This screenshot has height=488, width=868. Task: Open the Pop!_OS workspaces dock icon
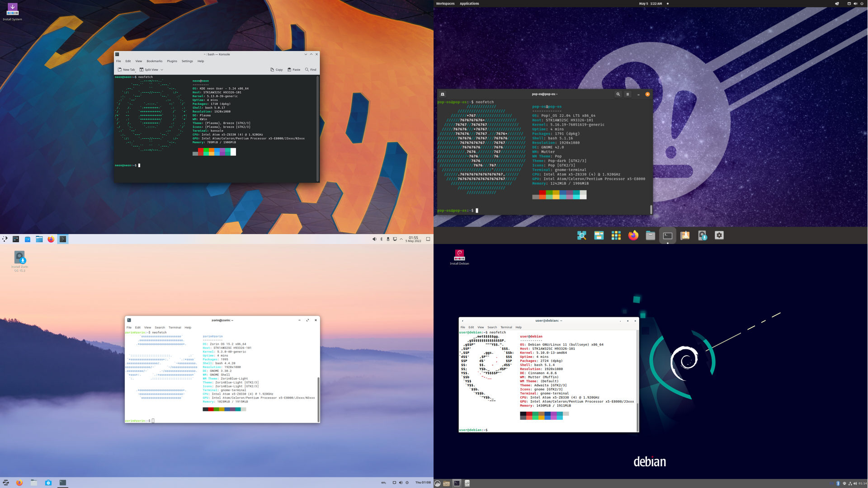[599, 235]
